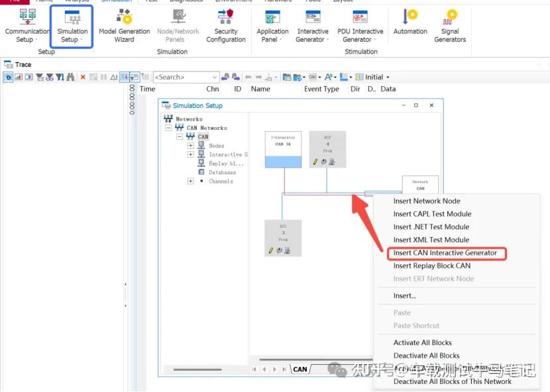This screenshot has width=550, height=392.
Task: Choose Activate All Blocks
Action: coord(422,342)
